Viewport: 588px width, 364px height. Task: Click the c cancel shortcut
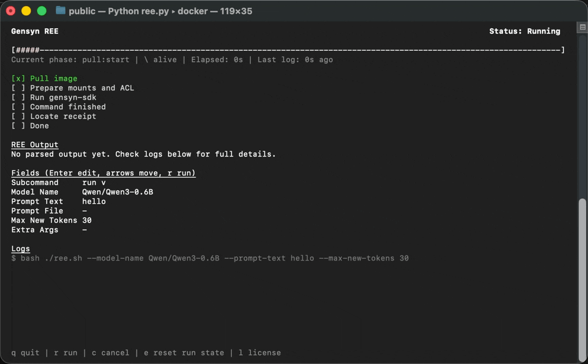(x=110, y=352)
